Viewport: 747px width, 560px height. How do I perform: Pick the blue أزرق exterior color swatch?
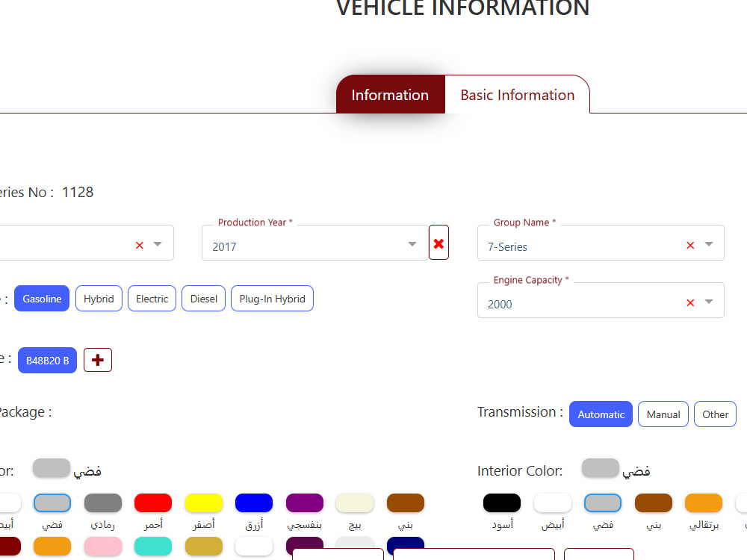(x=254, y=503)
